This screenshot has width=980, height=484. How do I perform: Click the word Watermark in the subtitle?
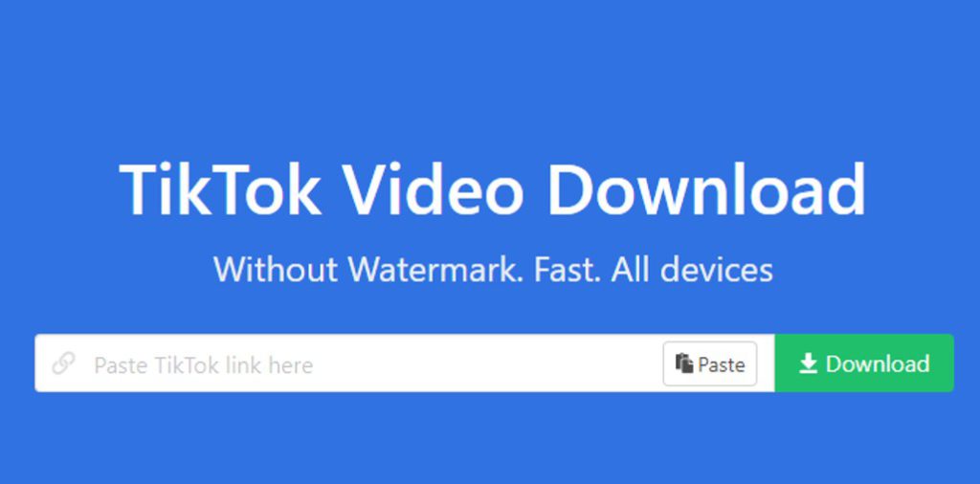point(435,270)
